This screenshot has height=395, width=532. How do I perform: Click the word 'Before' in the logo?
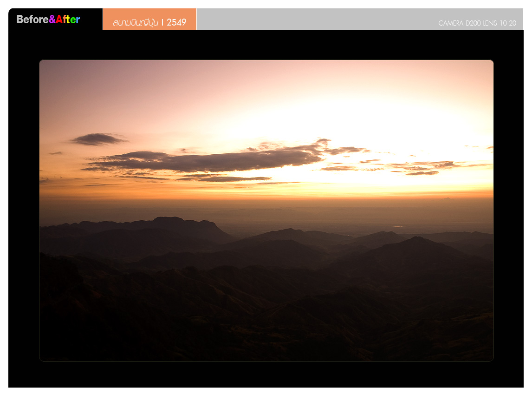32,20
